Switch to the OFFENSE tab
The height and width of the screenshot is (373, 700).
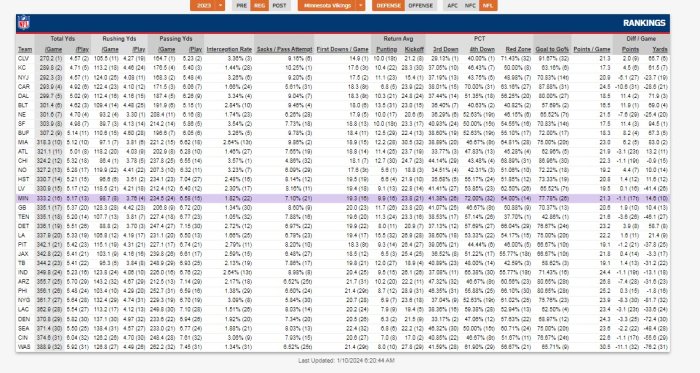421,5
